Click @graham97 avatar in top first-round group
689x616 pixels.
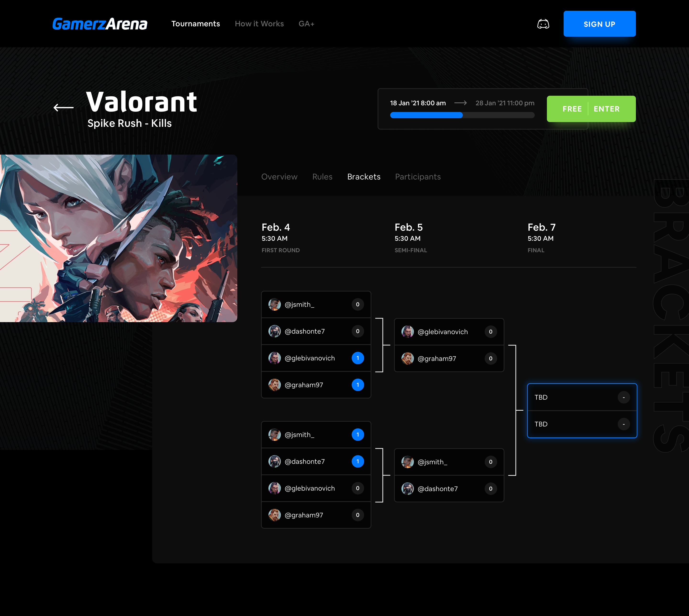click(x=274, y=385)
